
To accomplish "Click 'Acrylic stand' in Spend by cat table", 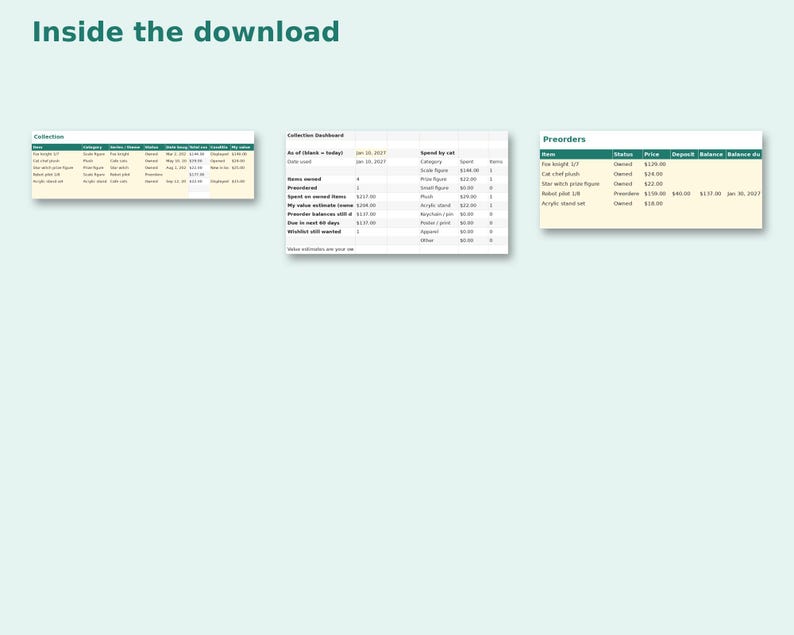I will point(435,206).
